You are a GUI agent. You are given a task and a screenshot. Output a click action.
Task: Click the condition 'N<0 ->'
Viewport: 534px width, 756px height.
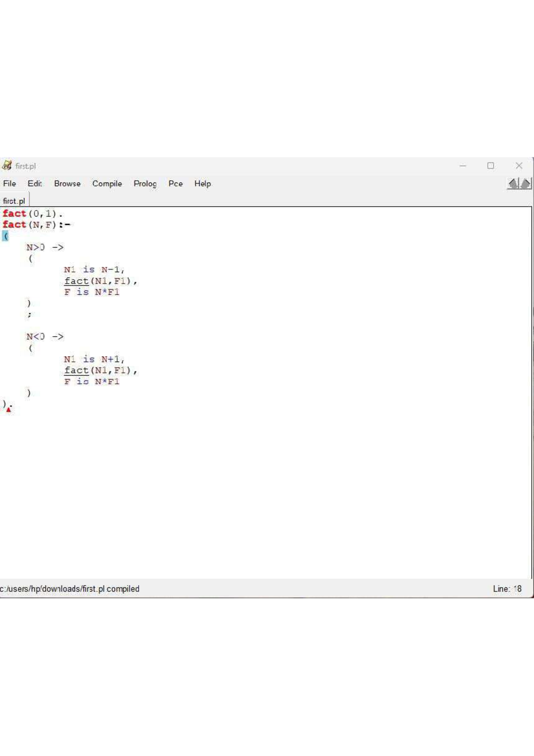(x=45, y=337)
